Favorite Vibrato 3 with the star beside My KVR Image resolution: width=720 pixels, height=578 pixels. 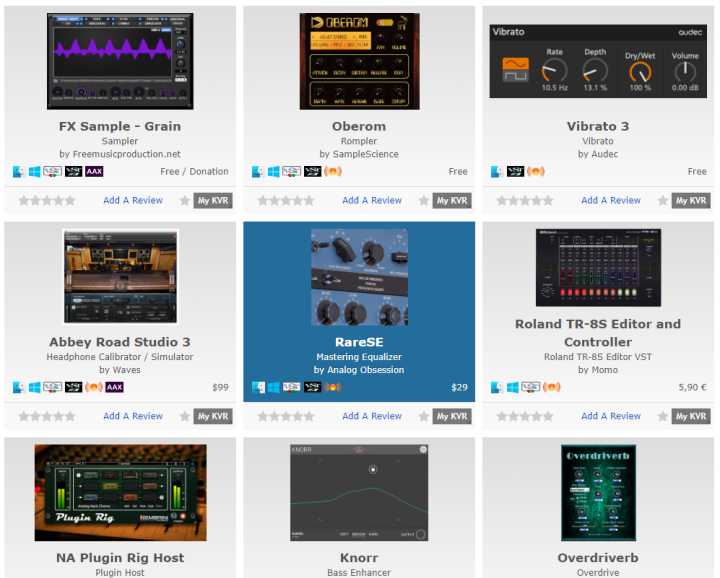tap(663, 201)
